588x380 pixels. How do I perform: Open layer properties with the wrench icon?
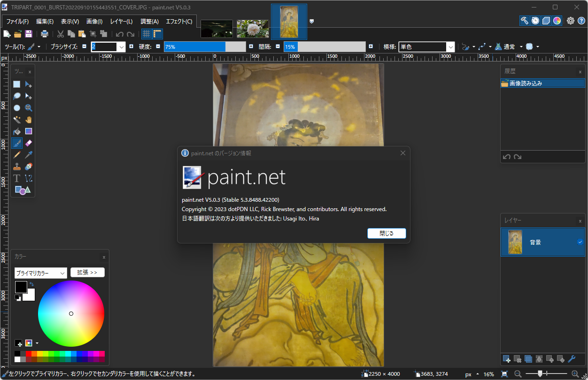572,359
